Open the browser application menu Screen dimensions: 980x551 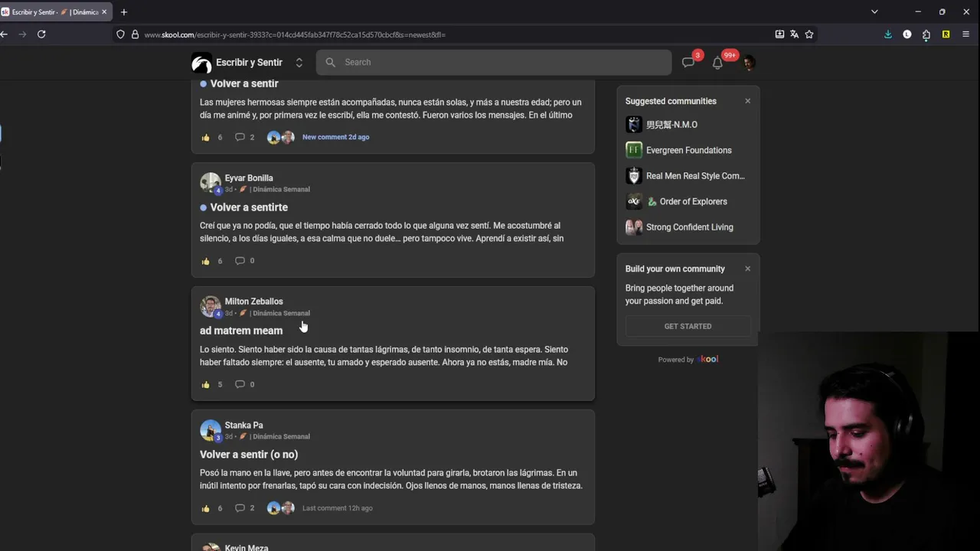pos(965,34)
